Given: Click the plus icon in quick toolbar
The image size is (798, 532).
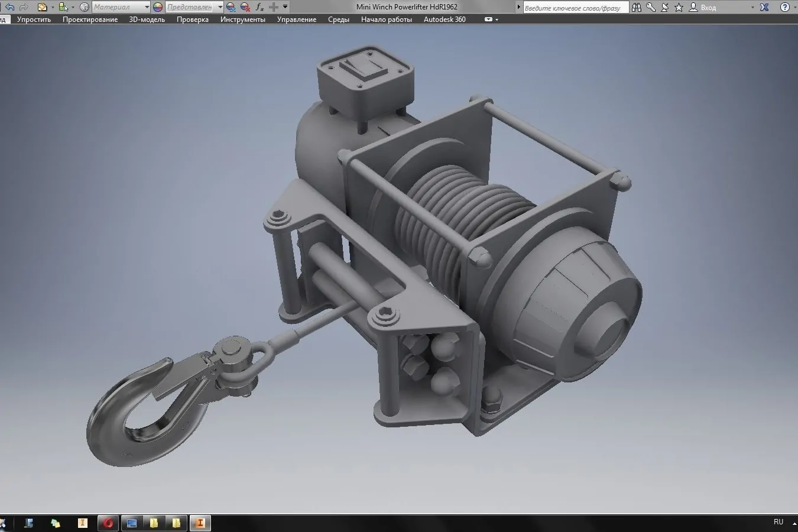Looking at the screenshot, I should [x=274, y=7].
